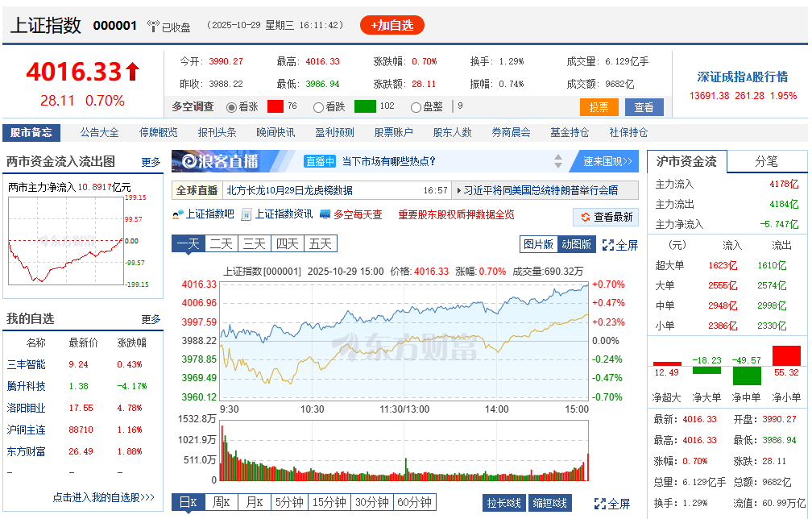Select the 看跌 radio option
The height and width of the screenshot is (519, 812).
318,106
